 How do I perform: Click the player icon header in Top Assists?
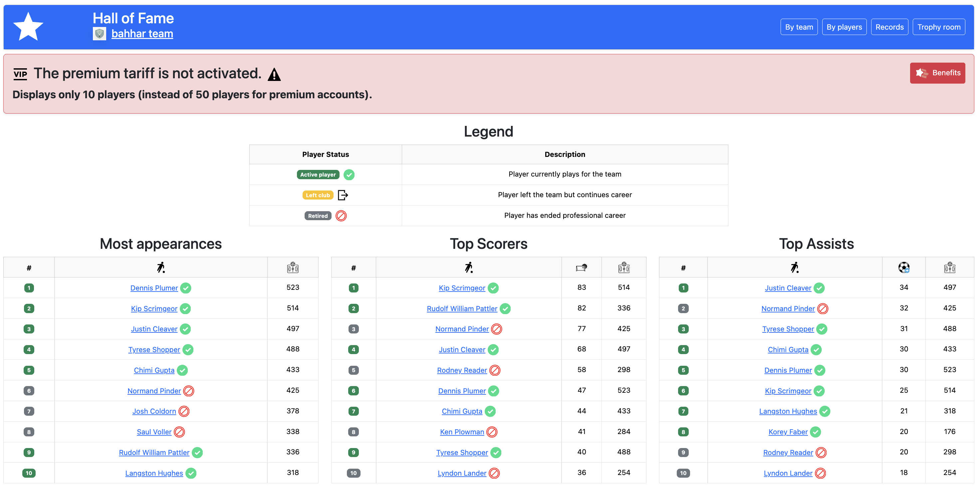point(794,268)
